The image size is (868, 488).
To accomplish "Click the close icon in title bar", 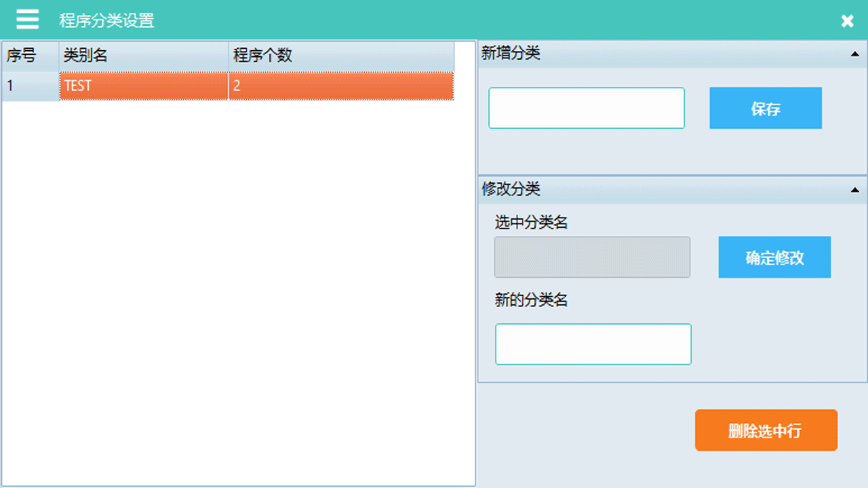I will [x=847, y=20].
